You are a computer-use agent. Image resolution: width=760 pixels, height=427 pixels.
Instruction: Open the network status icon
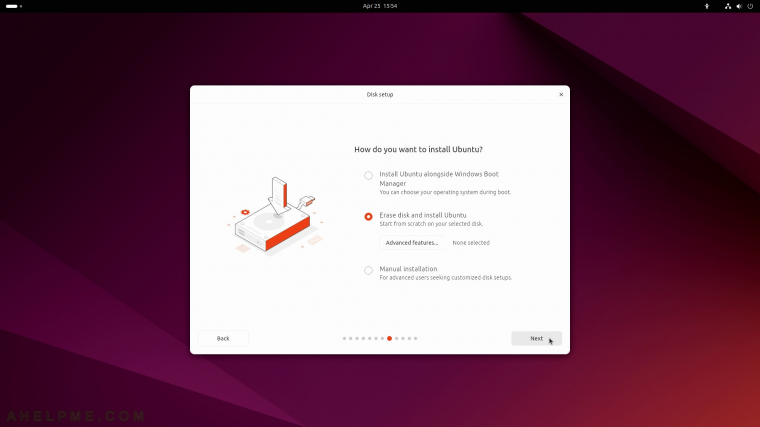click(728, 6)
